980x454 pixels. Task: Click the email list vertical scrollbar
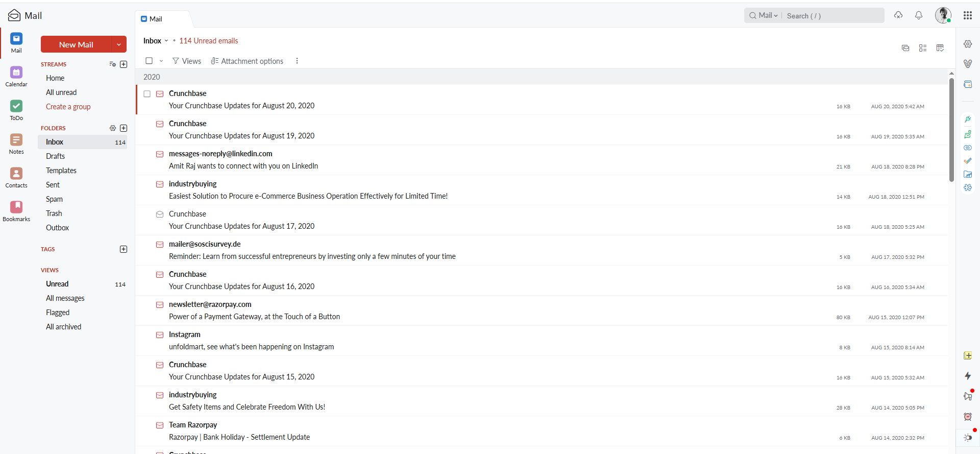click(x=951, y=130)
